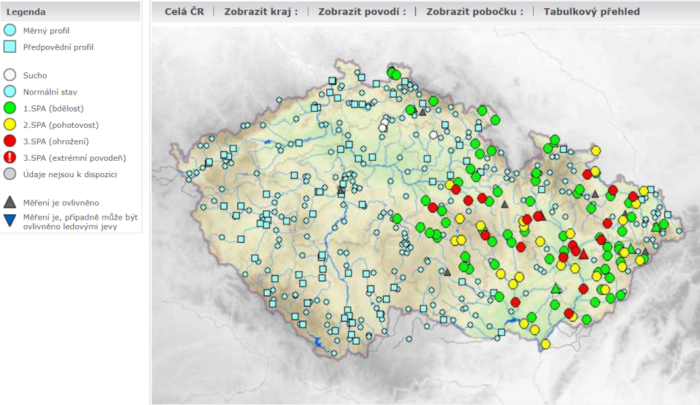Click the Legenda panel heading
The height and width of the screenshot is (405, 700).
(26, 12)
